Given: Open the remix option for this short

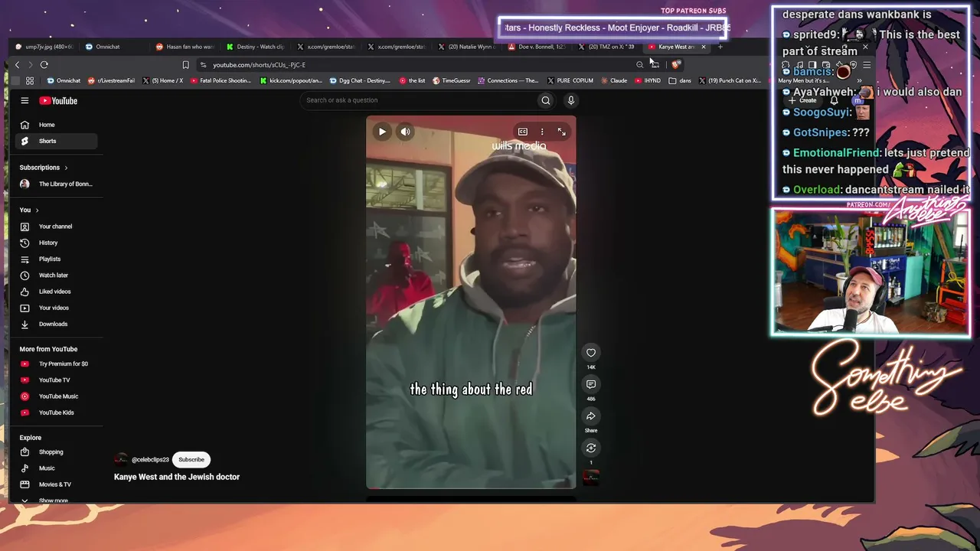Looking at the screenshot, I should pyautogui.click(x=591, y=448).
